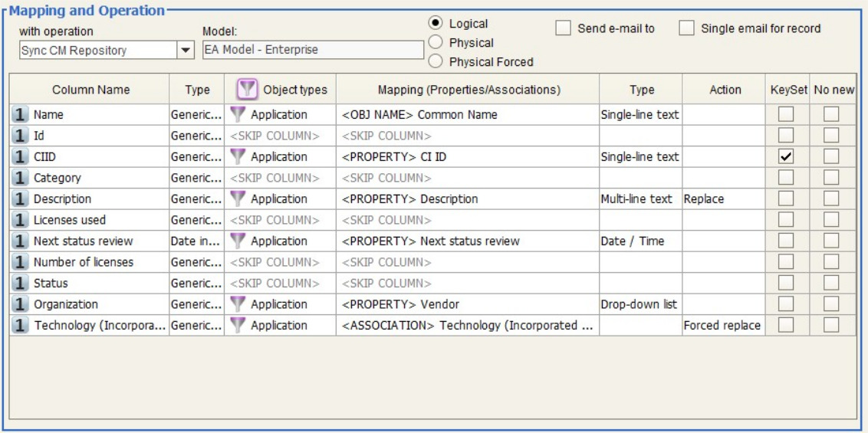Check the No new box for Name row
This screenshot has width=868, height=433.
(832, 115)
